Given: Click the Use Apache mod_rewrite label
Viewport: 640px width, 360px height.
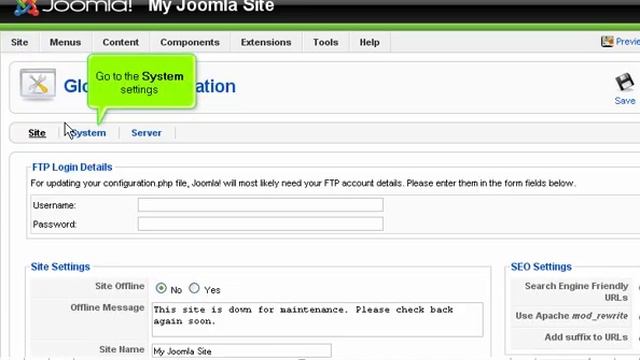Looking at the screenshot, I should [x=571, y=316].
